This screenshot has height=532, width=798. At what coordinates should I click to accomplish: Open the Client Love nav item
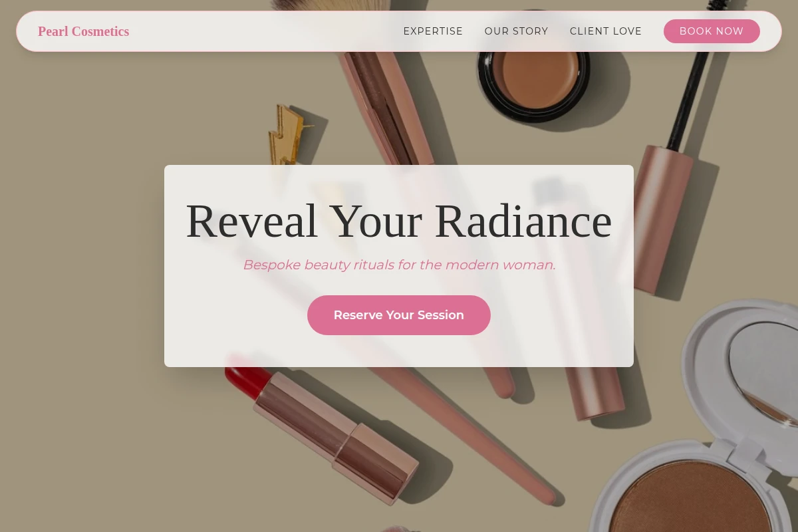[606, 31]
